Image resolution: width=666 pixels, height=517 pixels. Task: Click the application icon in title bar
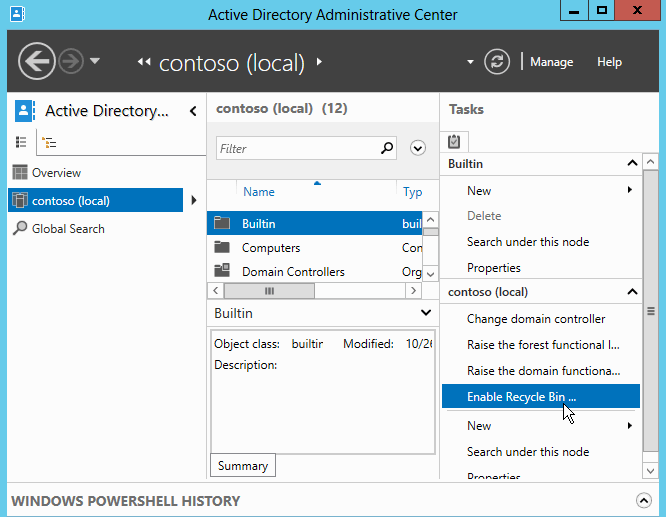17,14
